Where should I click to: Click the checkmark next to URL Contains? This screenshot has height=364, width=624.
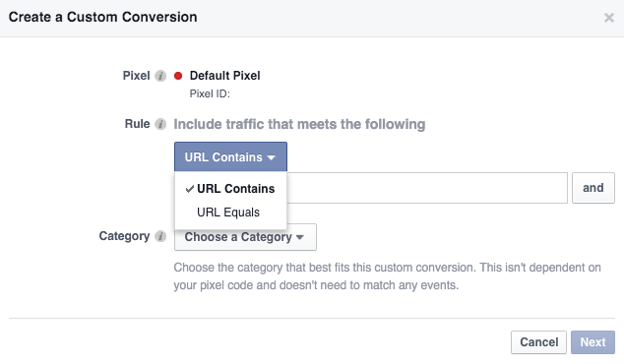coord(190,189)
